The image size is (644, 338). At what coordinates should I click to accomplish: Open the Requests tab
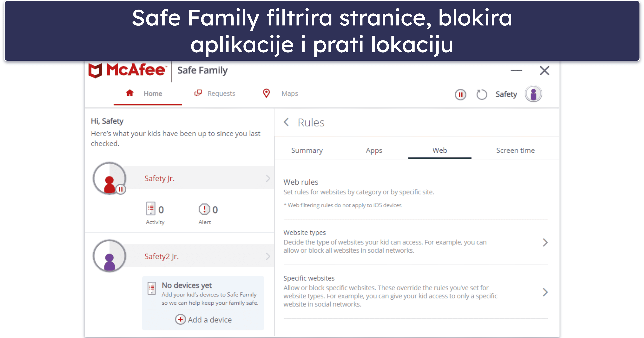[x=215, y=94]
